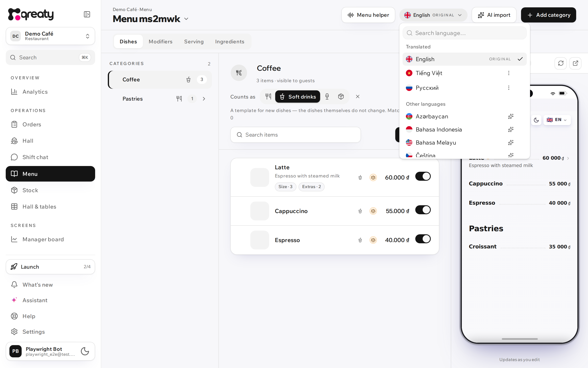The image size is (588, 368).
Task: Click the Search language field
Action: coord(464,33)
